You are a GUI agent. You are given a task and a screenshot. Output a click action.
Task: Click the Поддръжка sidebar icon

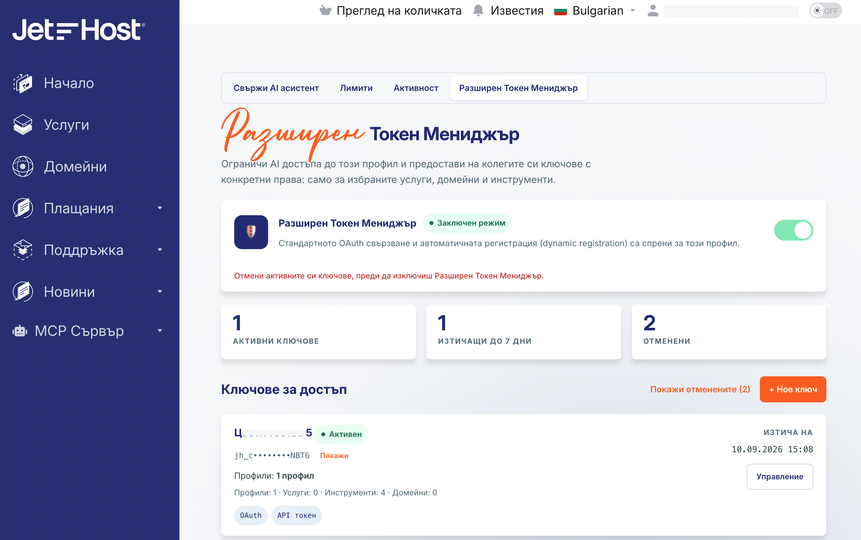(23, 250)
